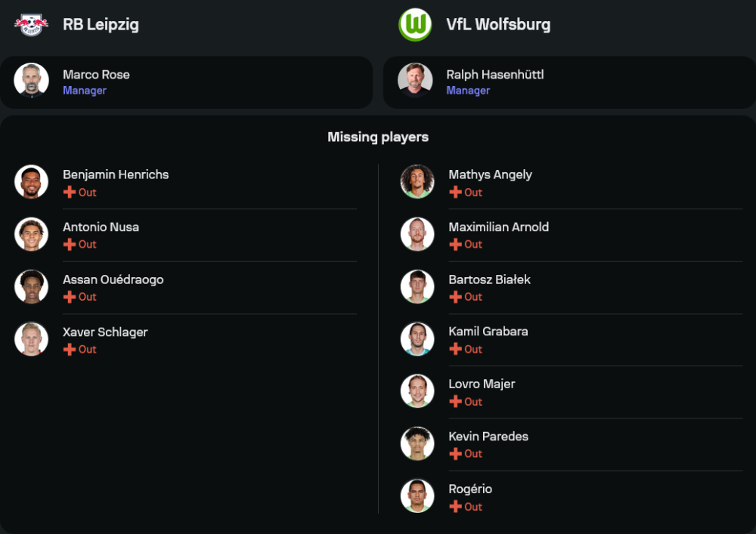
Task: Open Marco Rose manager photo
Action: (x=31, y=80)
